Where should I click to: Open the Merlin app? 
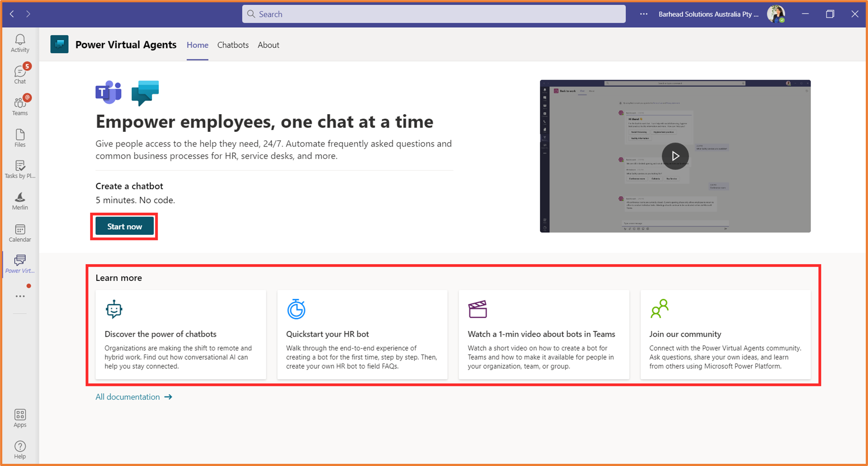coord(20,201)
